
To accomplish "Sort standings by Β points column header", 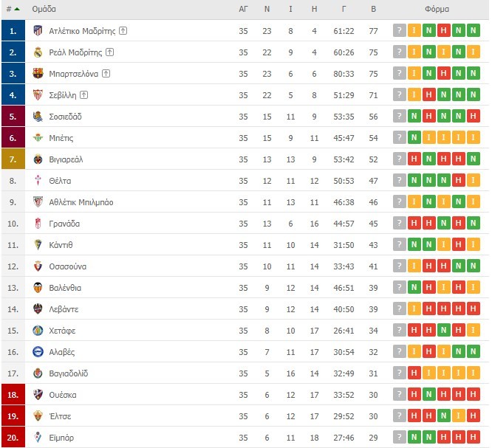I will (x=374, y=10).
